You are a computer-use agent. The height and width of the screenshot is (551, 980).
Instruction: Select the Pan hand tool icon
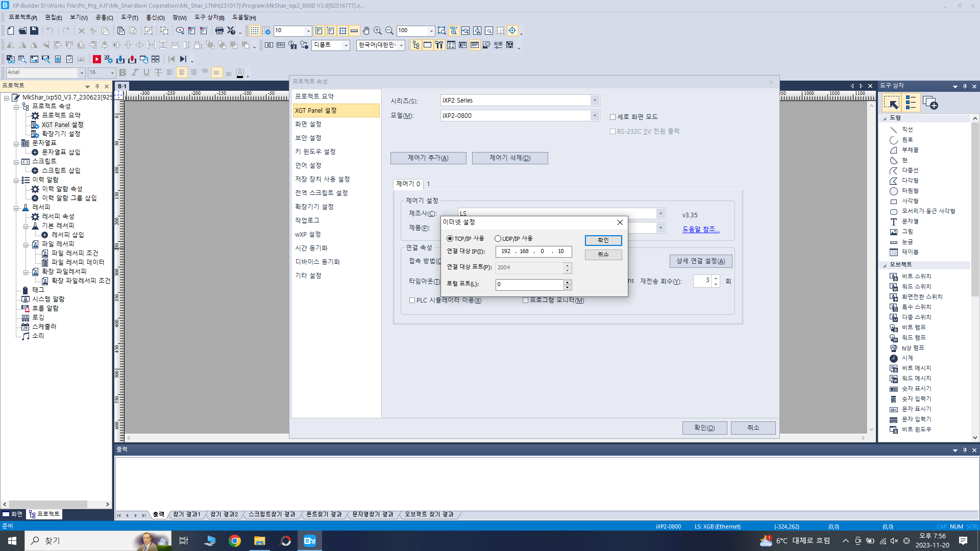click(x=366, y=31)
